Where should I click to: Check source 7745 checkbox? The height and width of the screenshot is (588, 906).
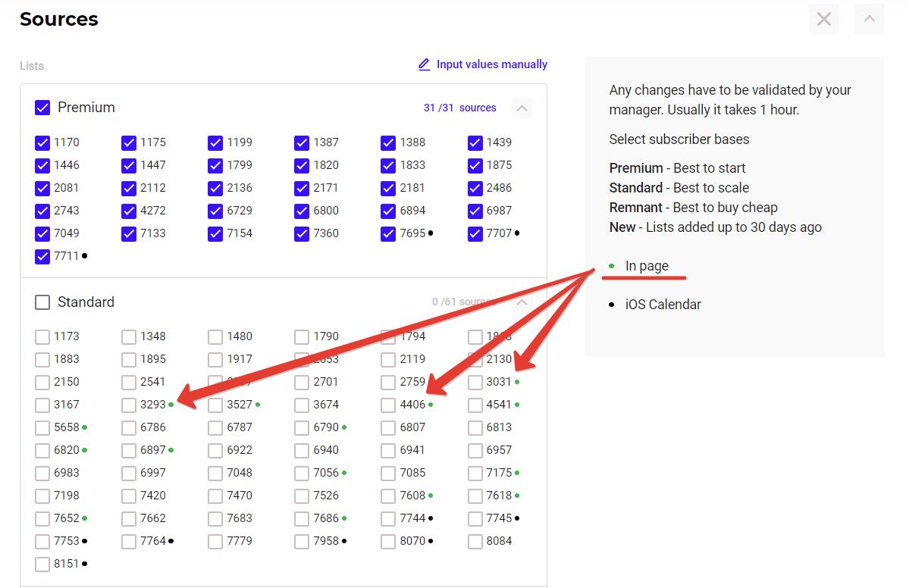click(475, 519)
